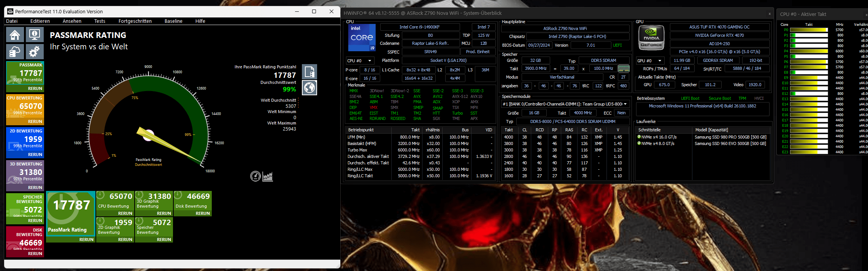This screenshot has width=868, height=271.
Task: Select the 3900.0 MHz memory clock field
Action: (x=536, y=69)
